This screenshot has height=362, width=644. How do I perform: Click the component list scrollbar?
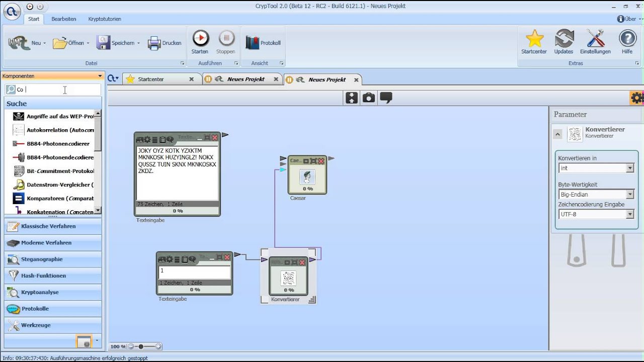tap(98, 162)
